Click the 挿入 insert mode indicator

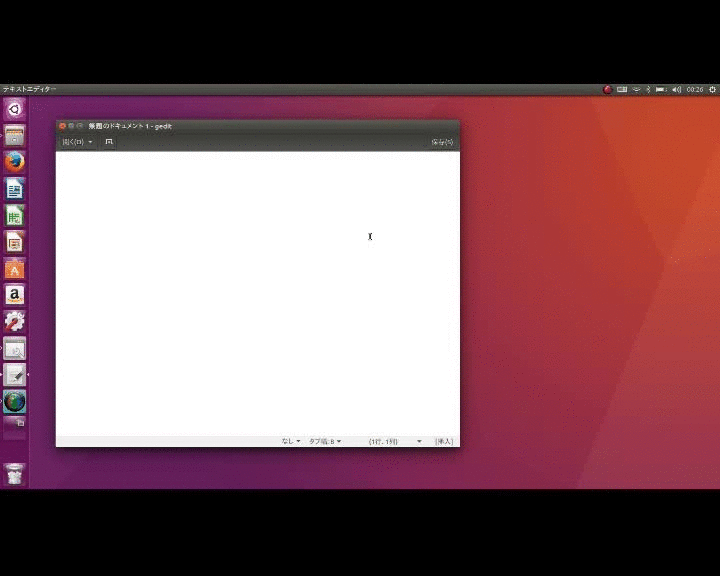444,441
